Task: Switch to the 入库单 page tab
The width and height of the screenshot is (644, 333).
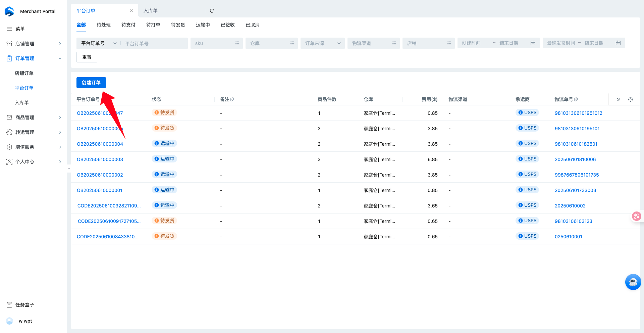Action: pos(151,11)
